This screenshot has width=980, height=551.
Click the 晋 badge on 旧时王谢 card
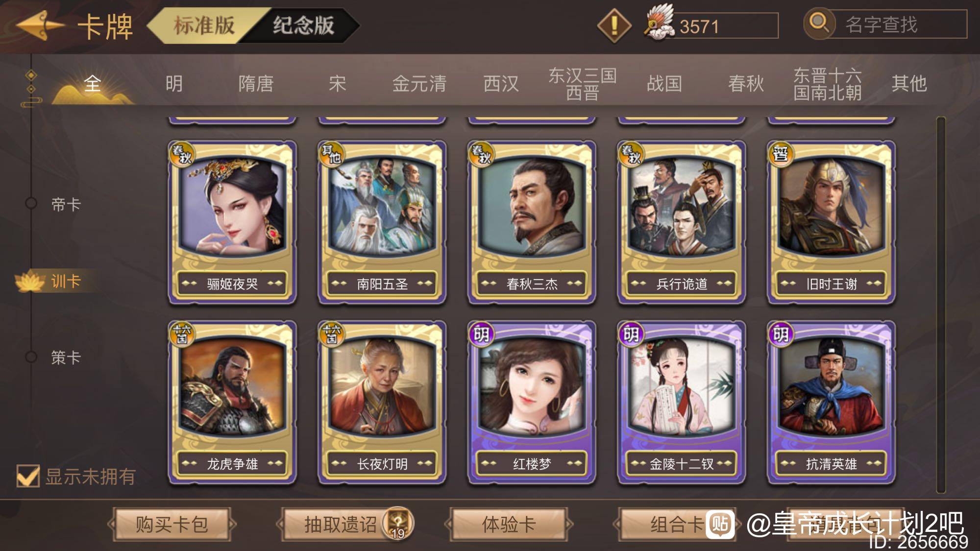[780, 154]
